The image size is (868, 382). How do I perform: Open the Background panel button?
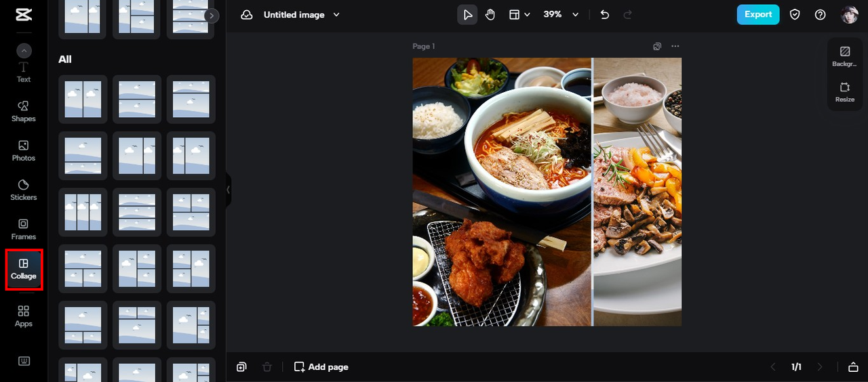(845, 56)
